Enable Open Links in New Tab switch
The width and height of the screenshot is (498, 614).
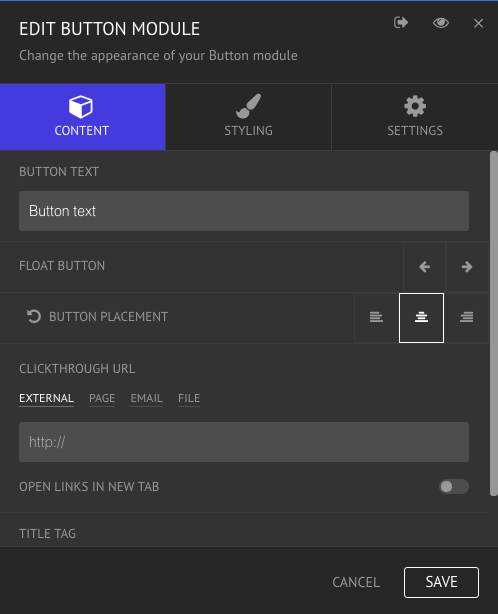(x=454, y=486)
